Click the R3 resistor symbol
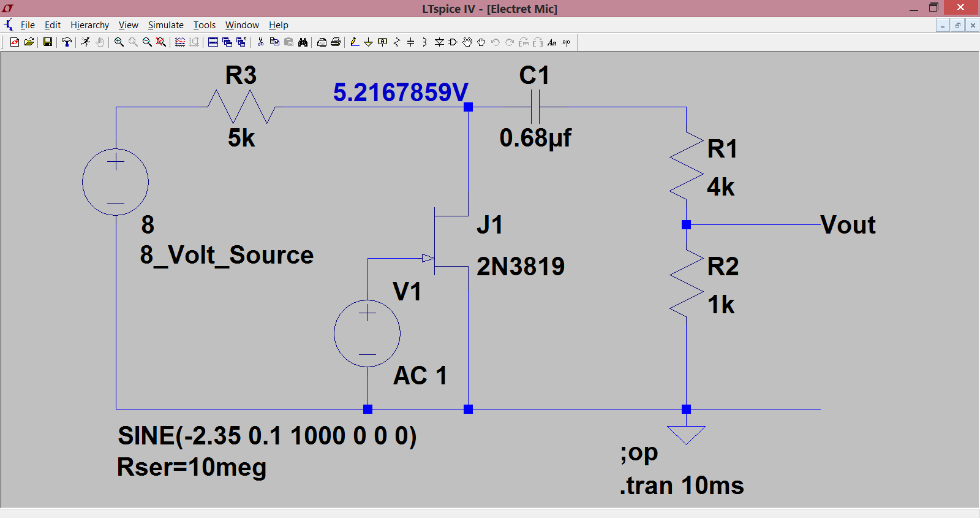This screenshot has width=980, height=518. pyautogui.click(x=241, y=107)
